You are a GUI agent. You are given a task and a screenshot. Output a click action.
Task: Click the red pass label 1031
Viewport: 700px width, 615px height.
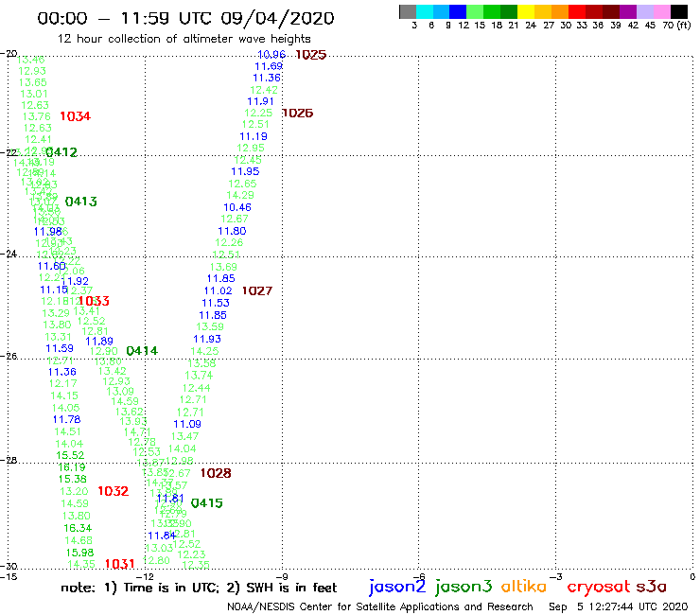[x=119, y=564]
